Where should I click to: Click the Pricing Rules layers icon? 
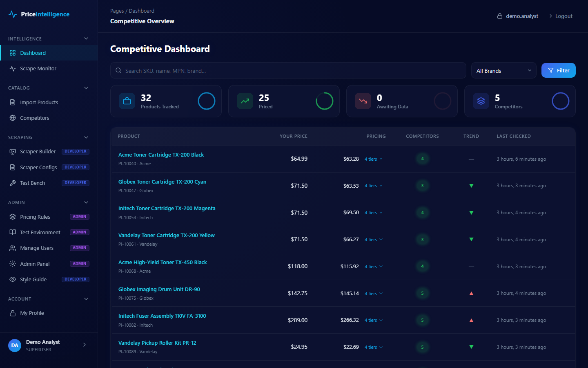pos(13,217)
